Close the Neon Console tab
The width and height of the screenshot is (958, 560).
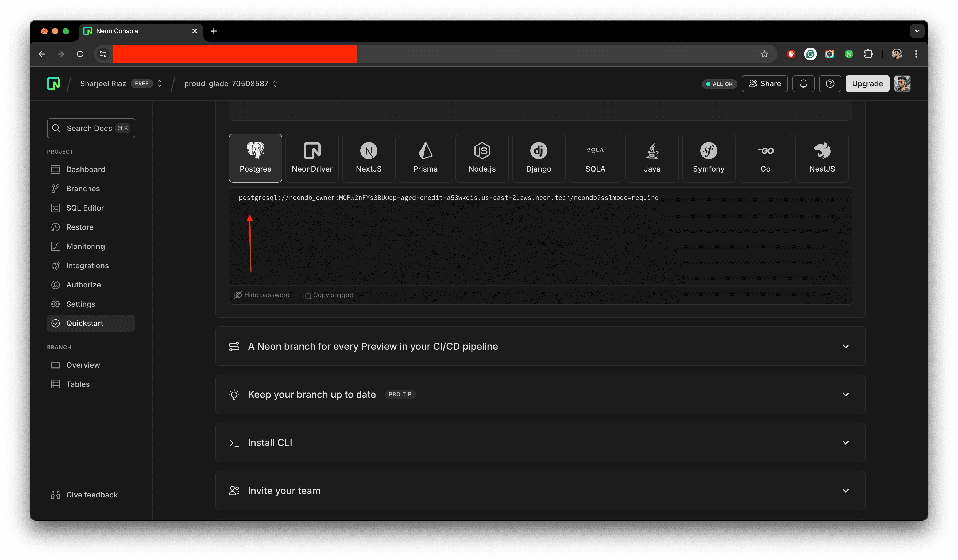pyautogui.click(x=195, y=31)
